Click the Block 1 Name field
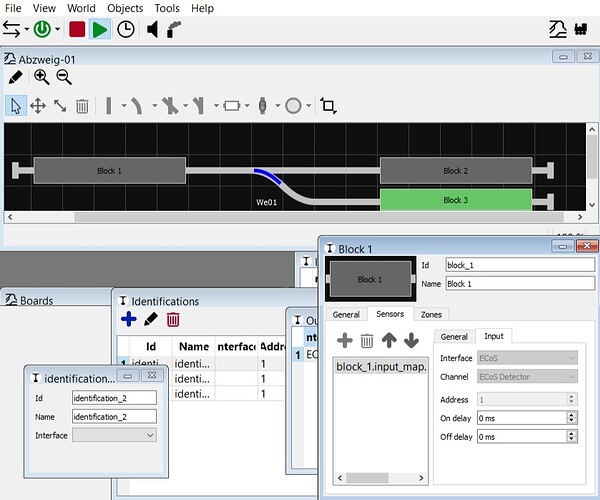This screenshot has height=500, width=600. click(520, 283)
